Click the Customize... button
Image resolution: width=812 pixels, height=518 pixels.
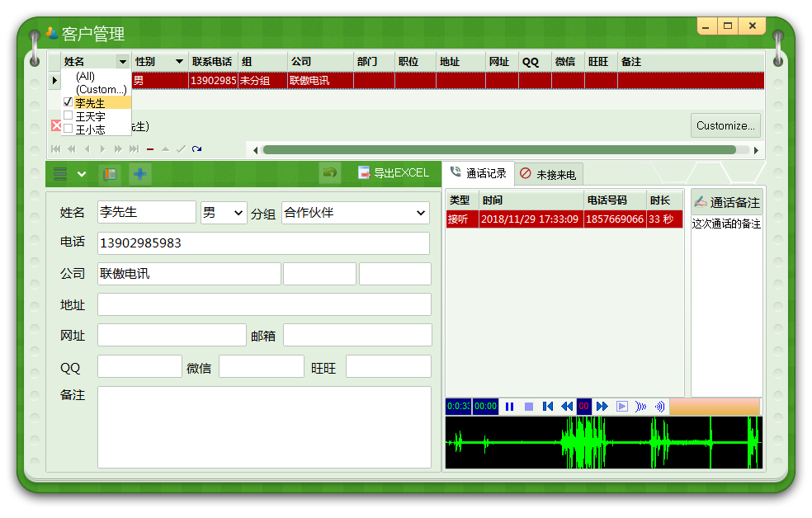coord(725,126)
